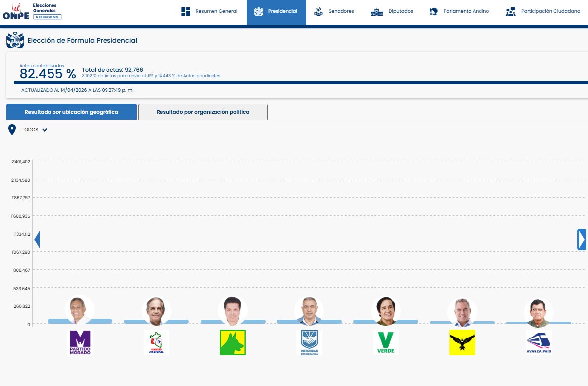This screenshot has height=386, width=588.
Task: Click the Integridad Democrática candidate photo
Action: click(309, 310)
